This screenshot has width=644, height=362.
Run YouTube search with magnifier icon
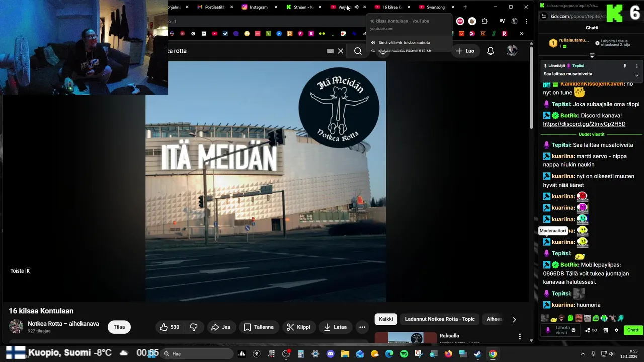pos(358,51)
